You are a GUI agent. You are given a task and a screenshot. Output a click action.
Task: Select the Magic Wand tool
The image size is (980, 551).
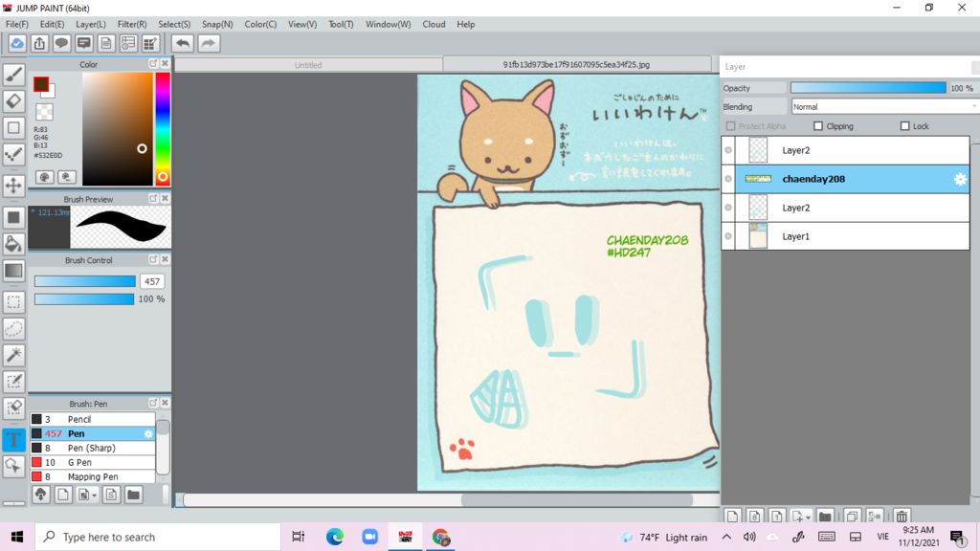(13, 356)
